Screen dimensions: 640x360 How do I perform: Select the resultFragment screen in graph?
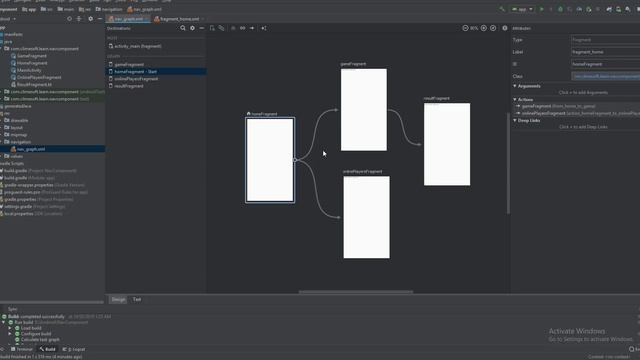tap(447, 144)
